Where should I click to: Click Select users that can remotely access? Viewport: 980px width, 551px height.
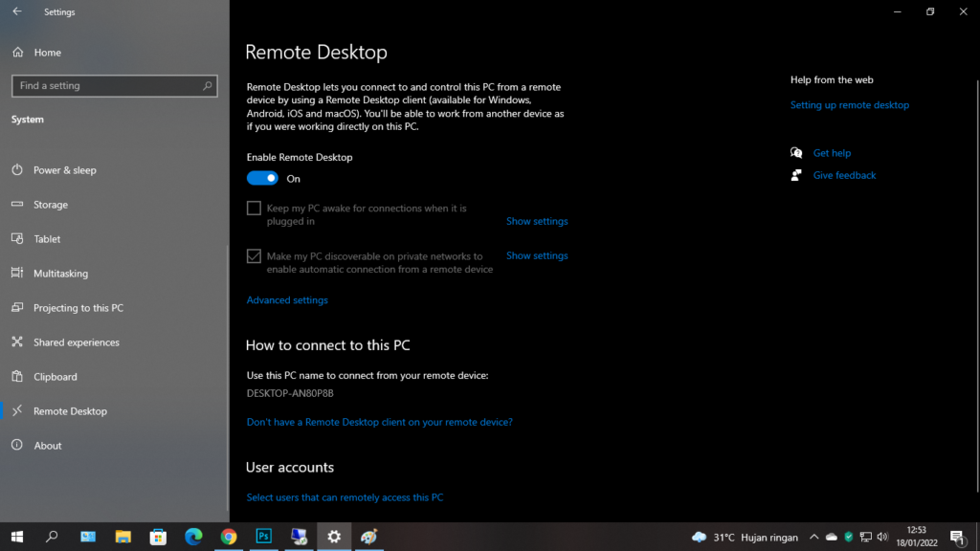(x=345, y=497)
